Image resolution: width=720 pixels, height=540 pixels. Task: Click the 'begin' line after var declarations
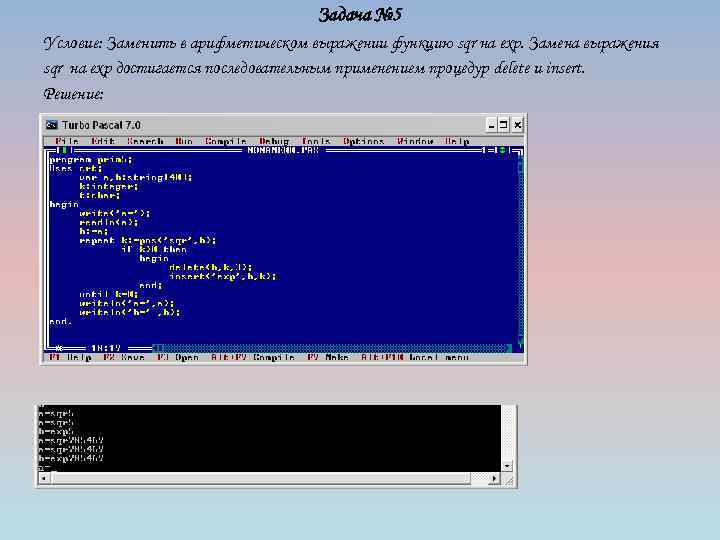pyautogui.click(x=64, y=204)
